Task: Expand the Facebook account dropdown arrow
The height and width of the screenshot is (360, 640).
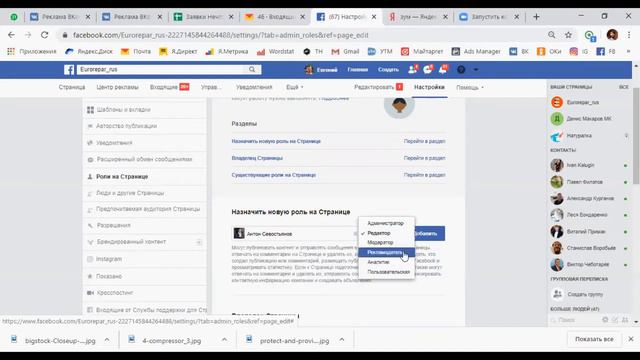Action: [x=476, y=70]
